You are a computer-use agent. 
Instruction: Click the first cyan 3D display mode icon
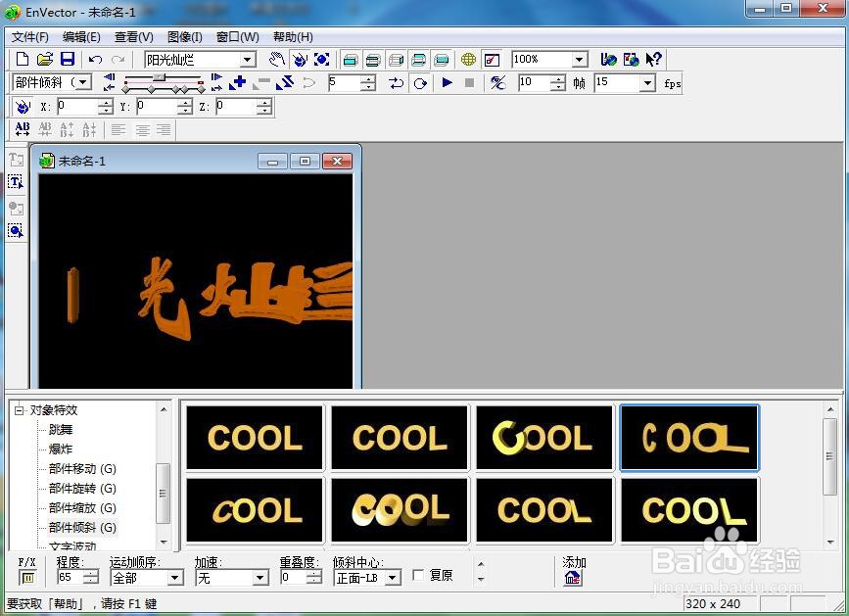click(351, 60)
